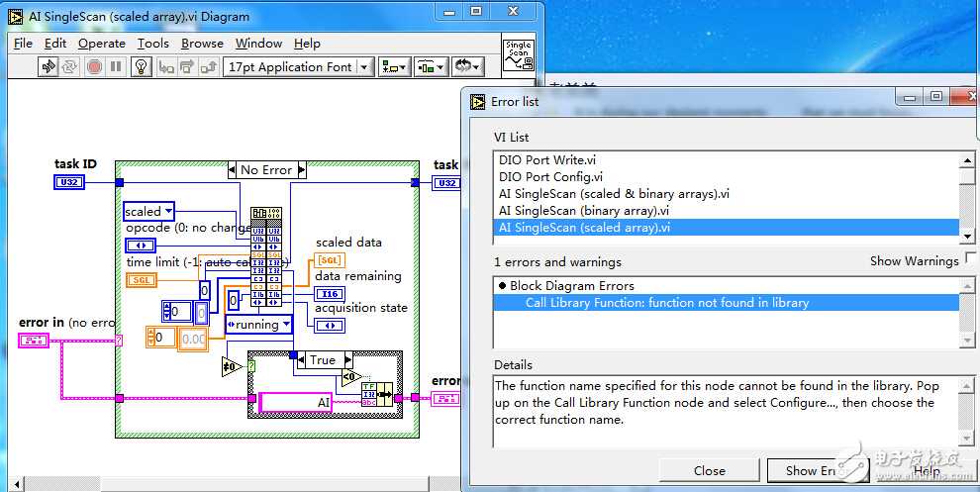Toggle the Highlight Execution light bulb

142,66
